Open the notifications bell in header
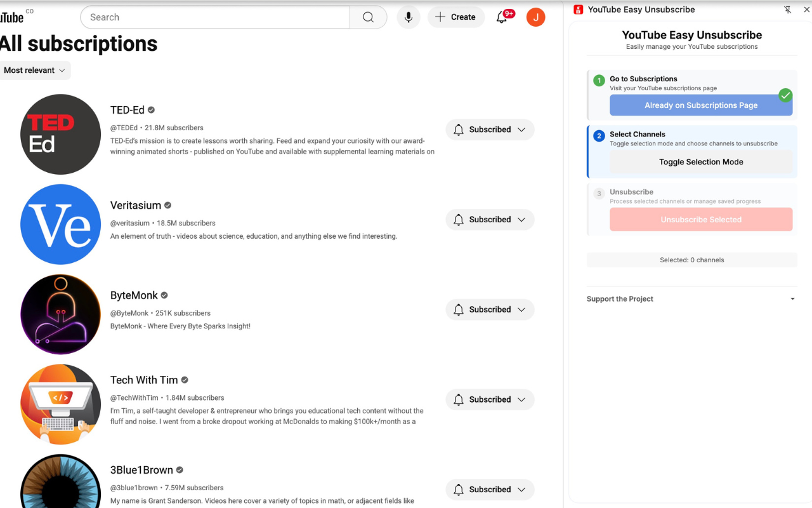The height and width of the screenshot is (508, 812). point(502,17)
